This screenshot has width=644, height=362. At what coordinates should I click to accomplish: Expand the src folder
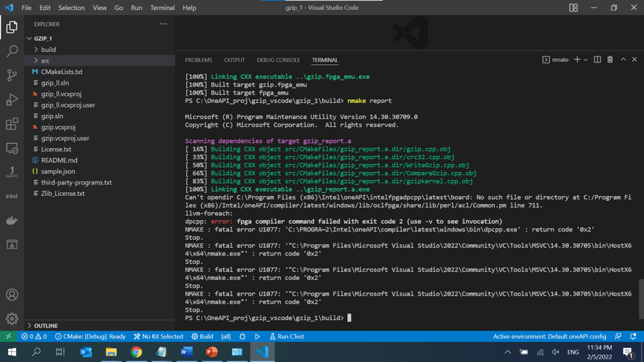click(x=45, y=60)
